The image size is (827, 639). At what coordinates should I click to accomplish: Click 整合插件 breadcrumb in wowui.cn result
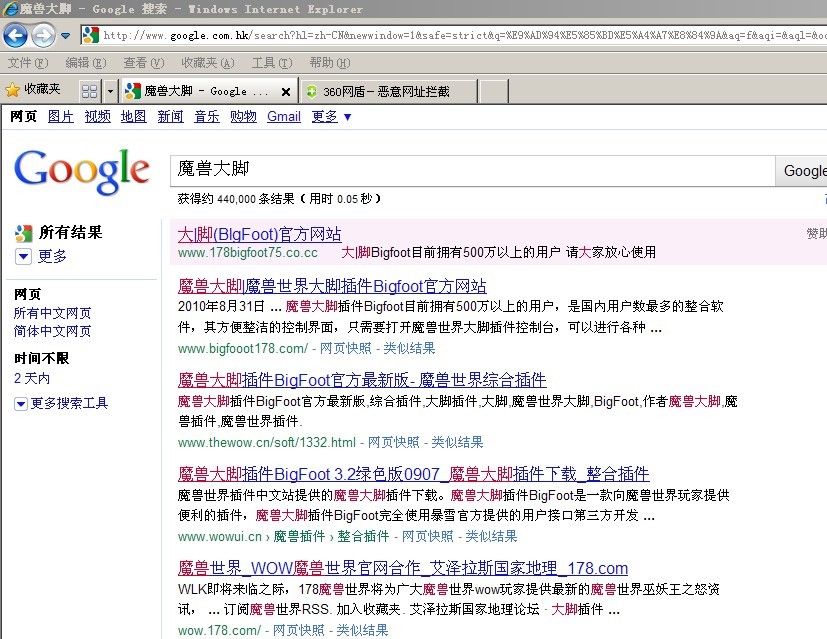point(363,536)
